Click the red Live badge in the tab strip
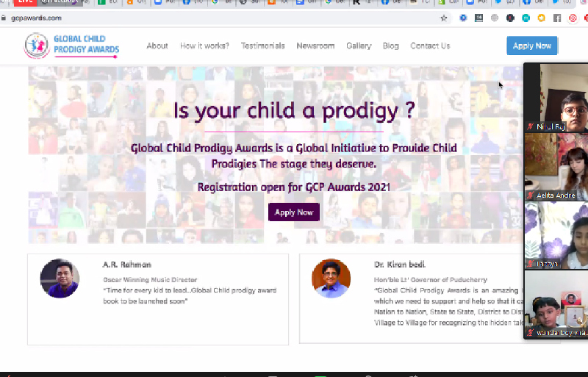The image size is (588, 377). tap(25, 2)
